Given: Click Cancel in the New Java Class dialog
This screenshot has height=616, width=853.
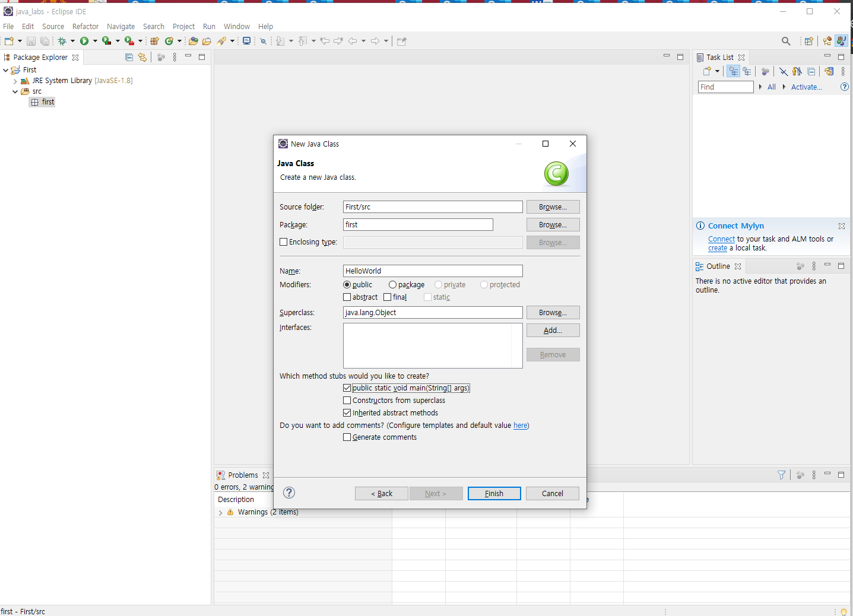Looking at the screenshot, I should (x=552, y=493).
